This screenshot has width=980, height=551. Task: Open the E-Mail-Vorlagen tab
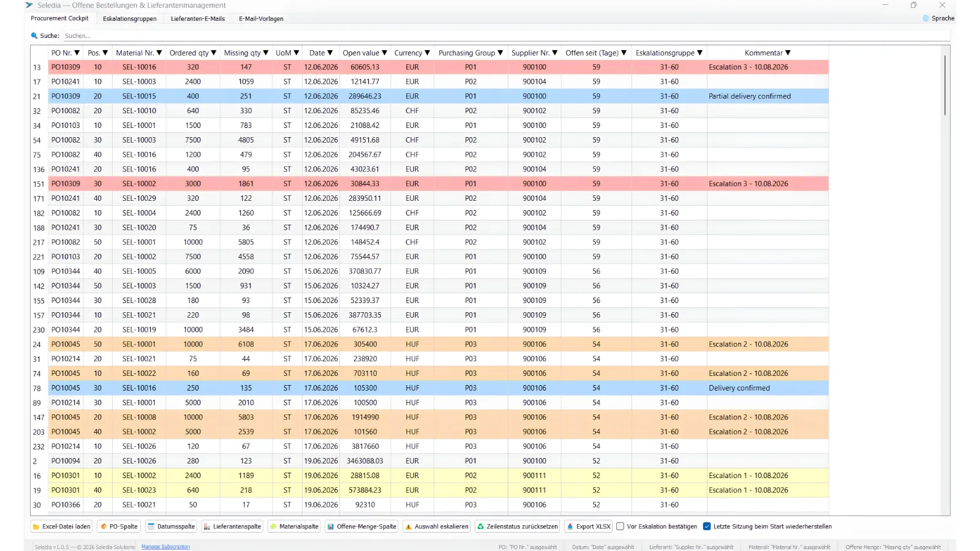click(x=261, y=19)
